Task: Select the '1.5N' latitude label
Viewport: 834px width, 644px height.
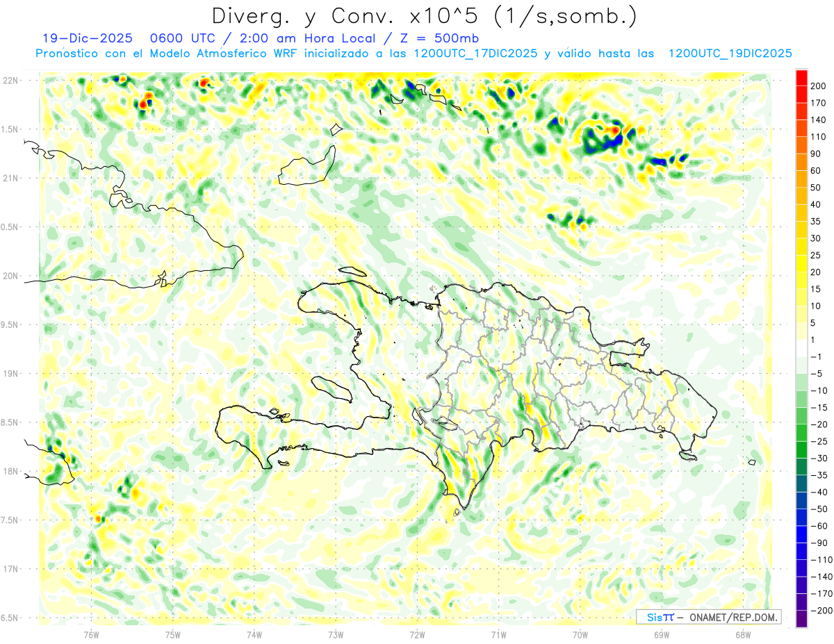Action: (10, 129)
